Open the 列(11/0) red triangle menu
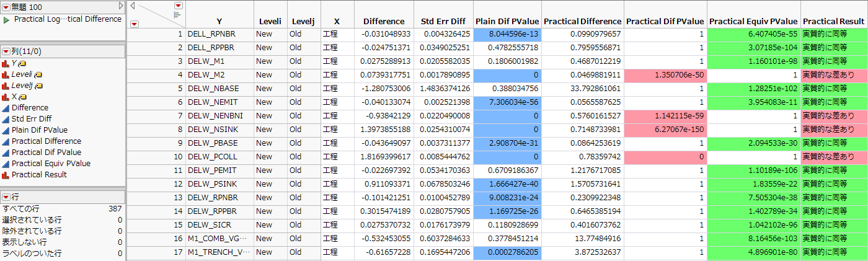 click(6, 51)
